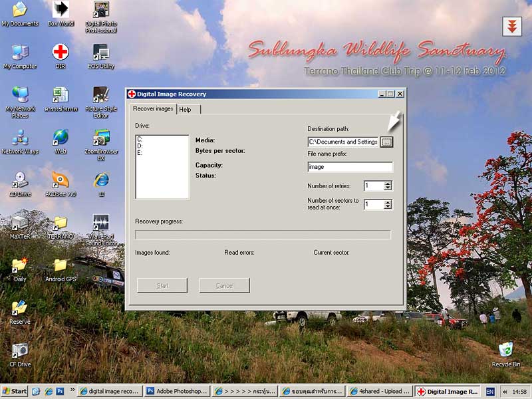Switch to Adobe Photoshop in the taskbar
The image size is (532, 399).
click(177, 392)
